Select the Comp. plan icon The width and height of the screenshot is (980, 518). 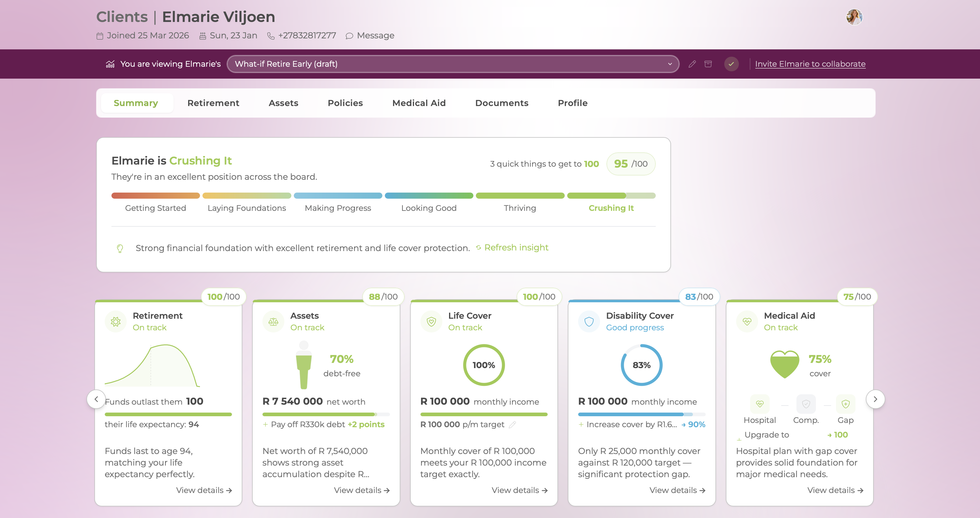click(x=806, y=404)
